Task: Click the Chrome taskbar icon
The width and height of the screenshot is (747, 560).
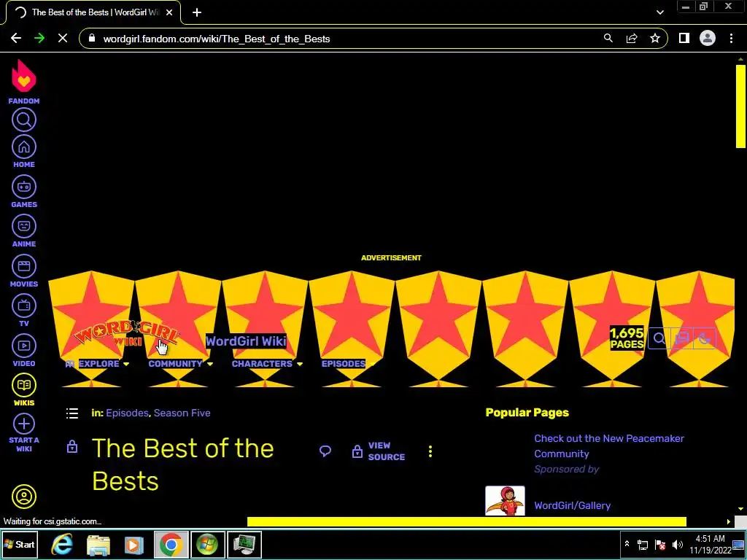Action: [x=171, y=544]
